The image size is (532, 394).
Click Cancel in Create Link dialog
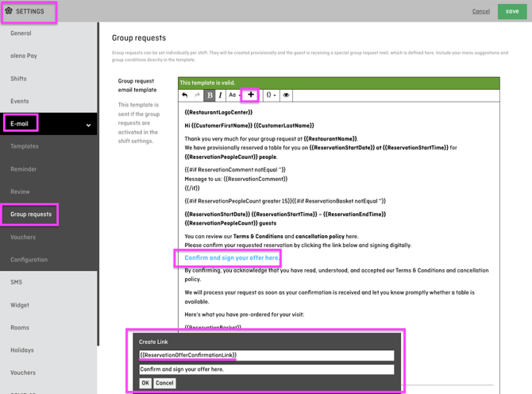[164, 383]
